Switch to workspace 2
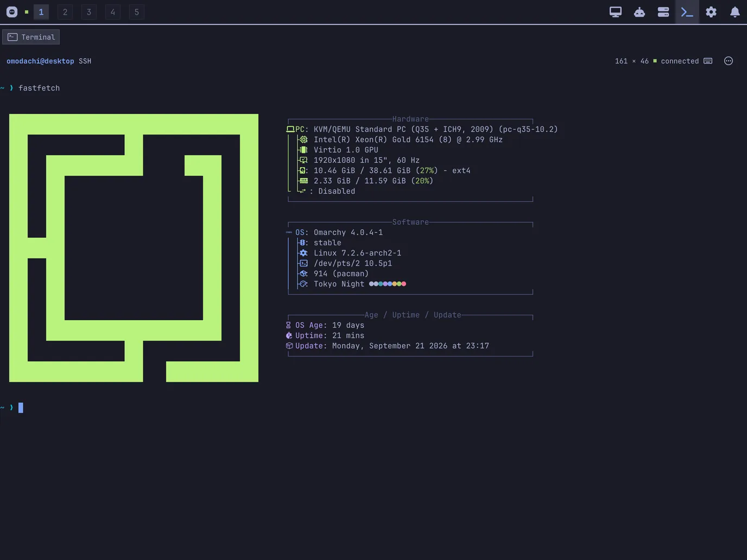Screen dimensions: 747x560 [x=65, y=12]
